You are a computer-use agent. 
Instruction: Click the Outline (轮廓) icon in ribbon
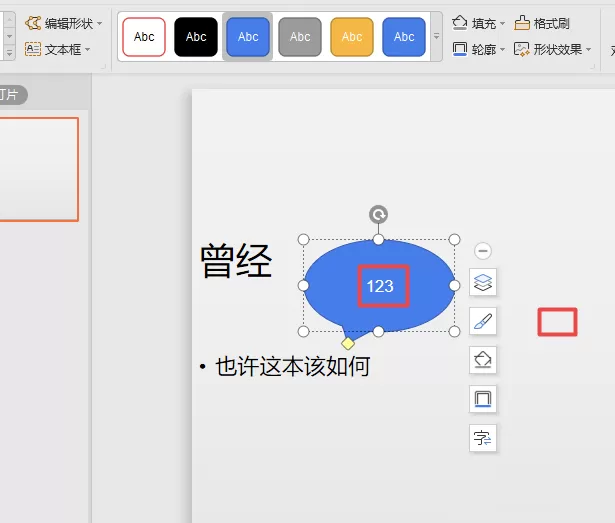[x=460, y=49]
